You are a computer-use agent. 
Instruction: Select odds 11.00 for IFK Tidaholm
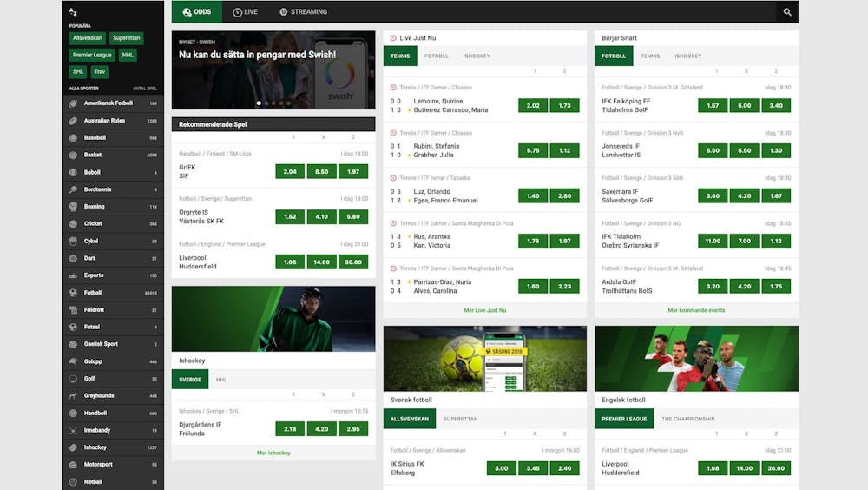coord(713,242)
